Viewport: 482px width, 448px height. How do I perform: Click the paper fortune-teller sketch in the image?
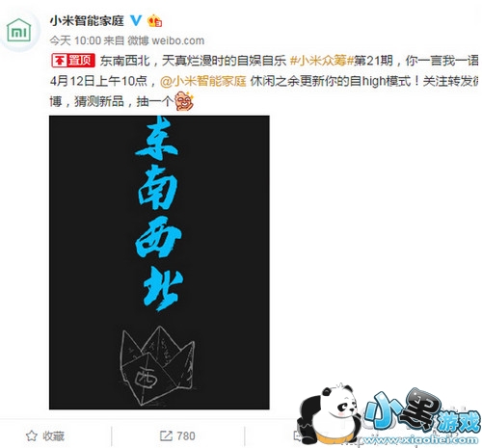(157, 365)
